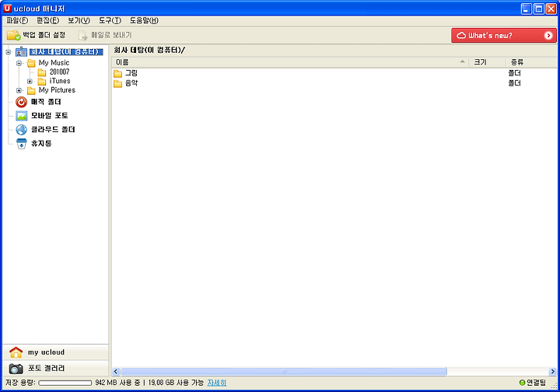This screenshot has height=392, width=560.
Task: Click the storage capacity progress bar
Action: (65, 383)
